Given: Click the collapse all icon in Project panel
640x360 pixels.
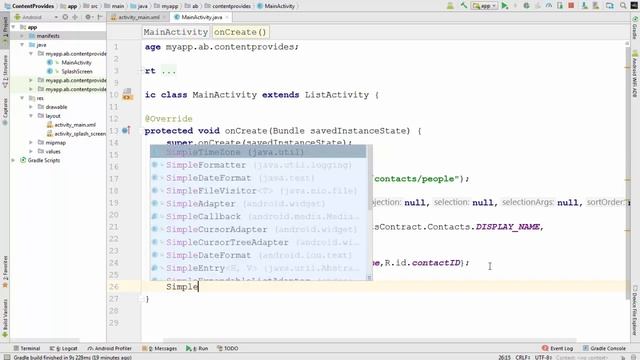Looking at the screenshot, I should [75, 17].
